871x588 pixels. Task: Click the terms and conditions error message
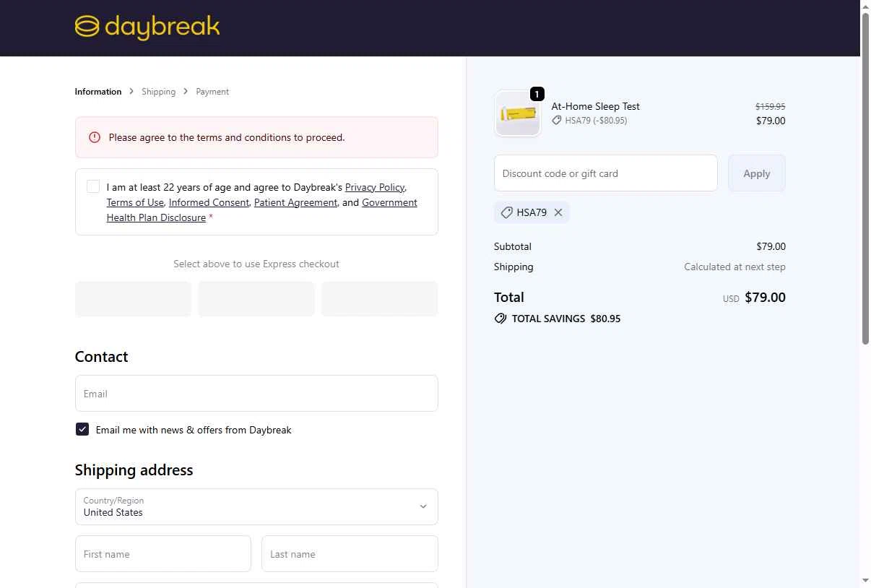pyautogui.click(x=227, y=137)
